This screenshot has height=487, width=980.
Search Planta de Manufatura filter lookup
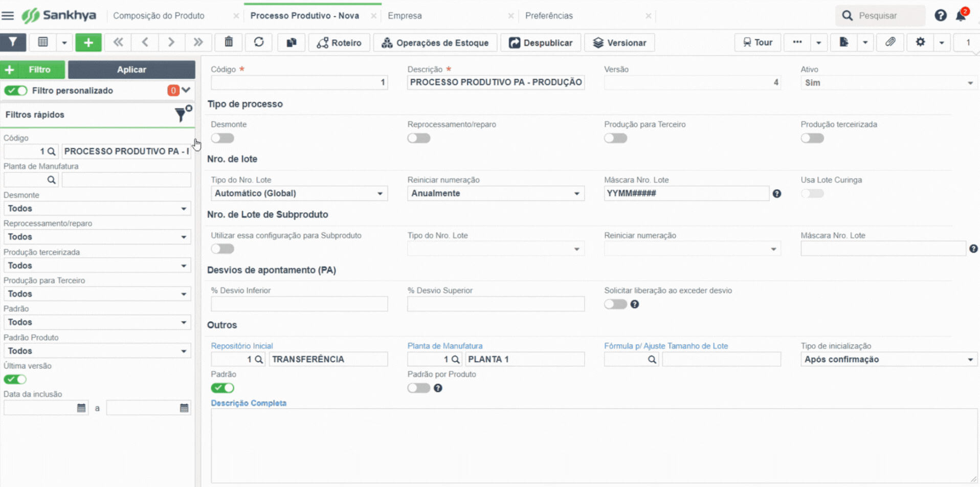[51, 180]
